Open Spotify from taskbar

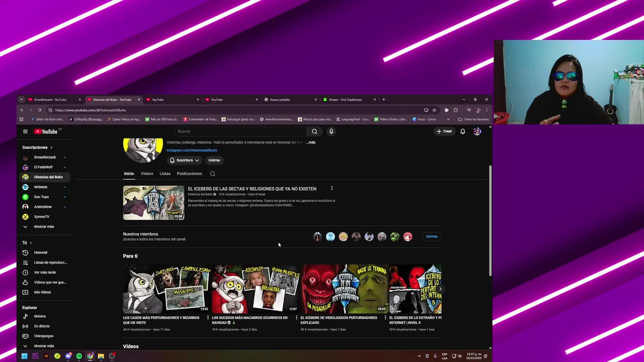pos(79,356)
